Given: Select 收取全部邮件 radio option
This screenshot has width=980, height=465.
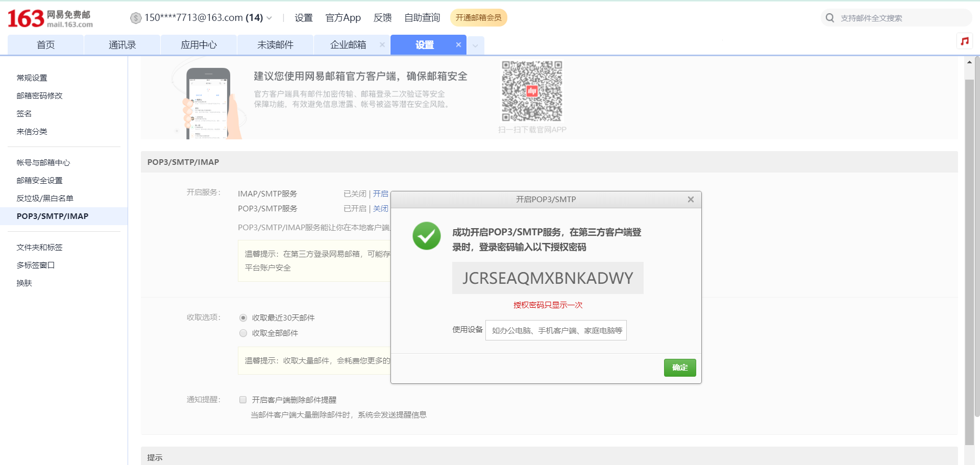Looking at the screenshot, I should 243,333.
